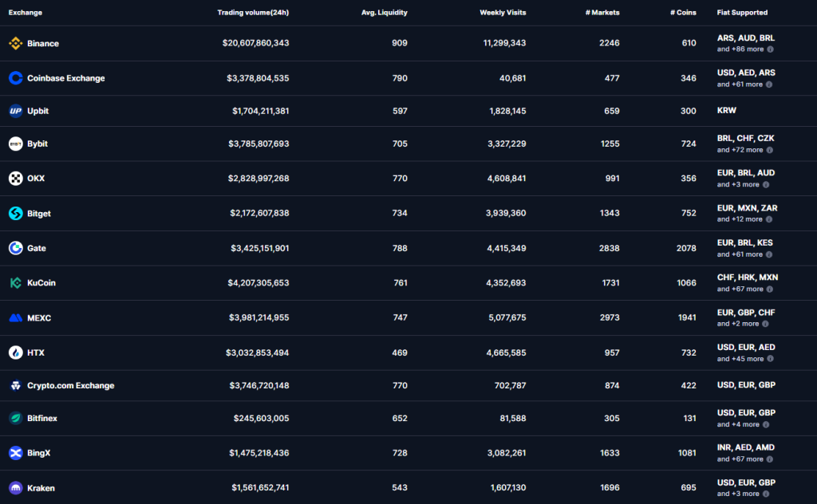The height and width of the screenshot is (504, 817).
Task: Select the Coinbase Exchange logo
Action: pyautogui.click(x=16, y=78)
